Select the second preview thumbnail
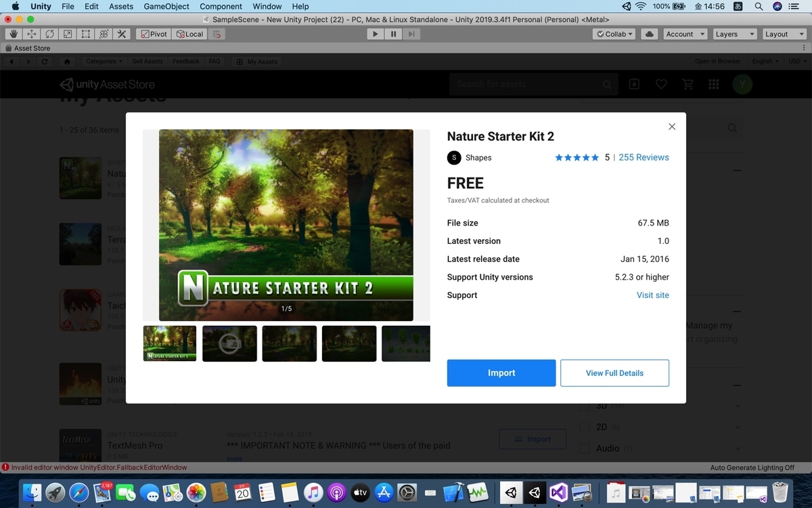812x508 pixels. pos(230,343)
